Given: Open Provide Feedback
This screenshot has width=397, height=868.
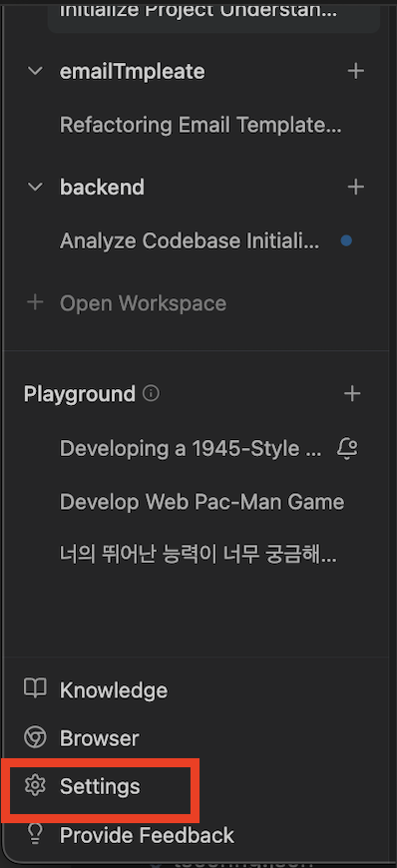Looking at the screenshot, I should (x=147, y=835).
